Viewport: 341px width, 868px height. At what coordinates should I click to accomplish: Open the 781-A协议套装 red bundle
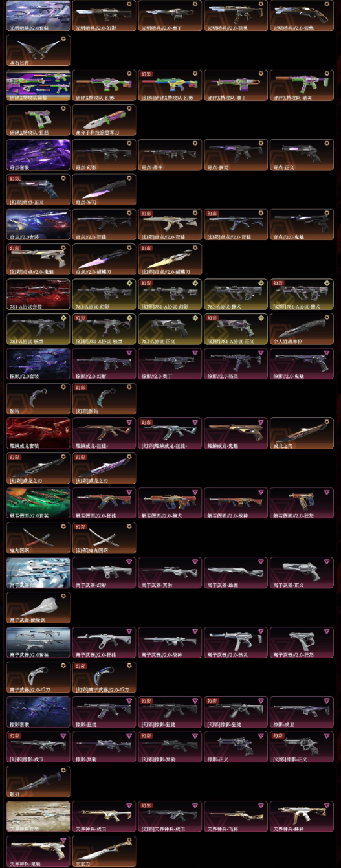point(38,295)
